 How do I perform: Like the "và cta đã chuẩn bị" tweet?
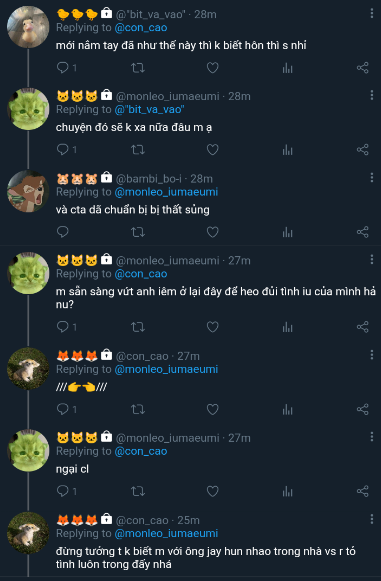[212, 232]
